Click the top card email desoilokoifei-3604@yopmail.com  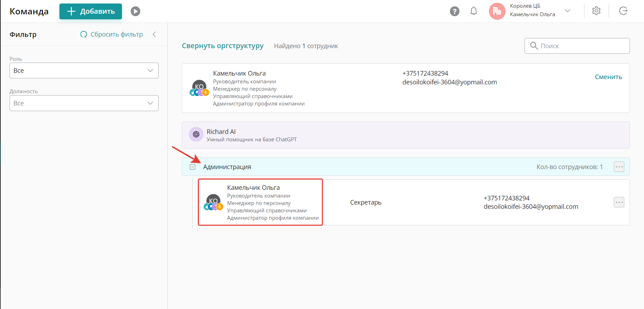[x=450, y=82]
